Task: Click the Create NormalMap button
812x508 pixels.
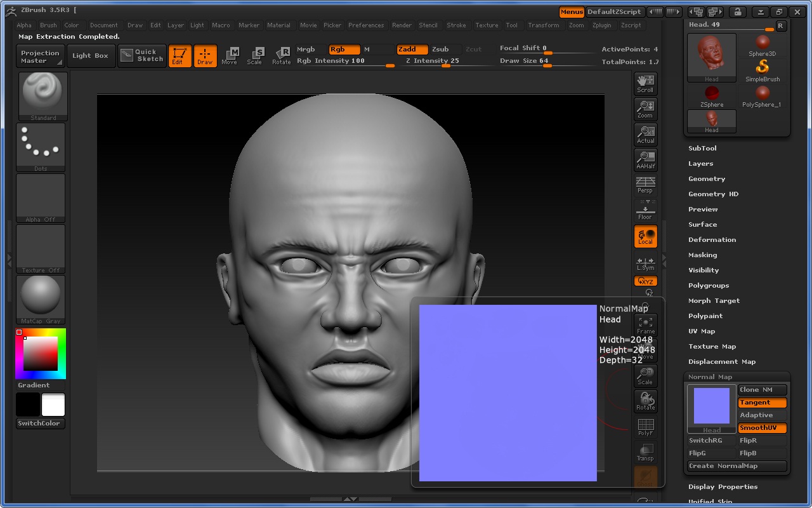Action: click(737, 466)
